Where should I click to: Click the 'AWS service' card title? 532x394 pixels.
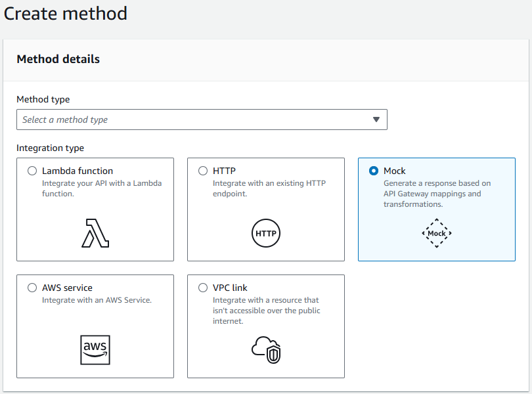point(67,288)
